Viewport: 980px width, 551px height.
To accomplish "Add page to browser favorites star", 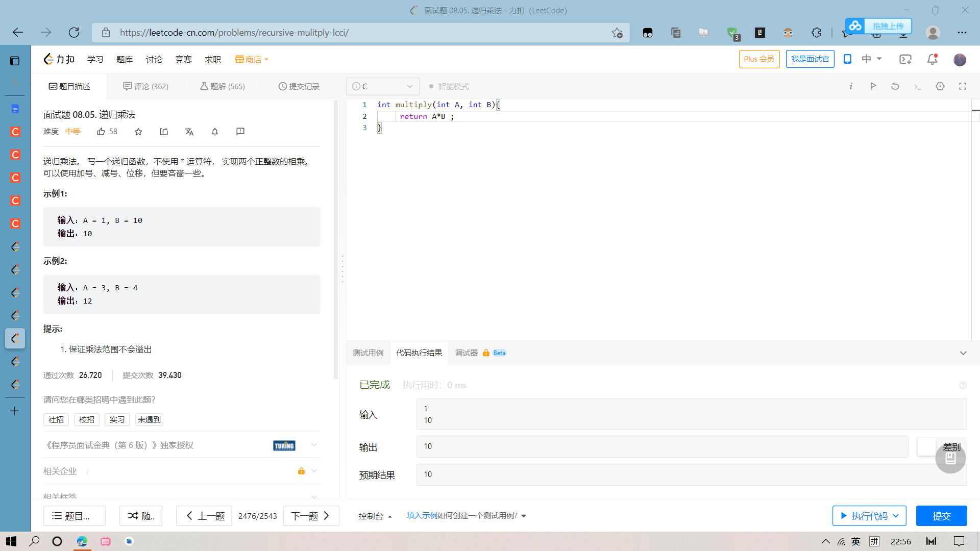I will 617,33.
